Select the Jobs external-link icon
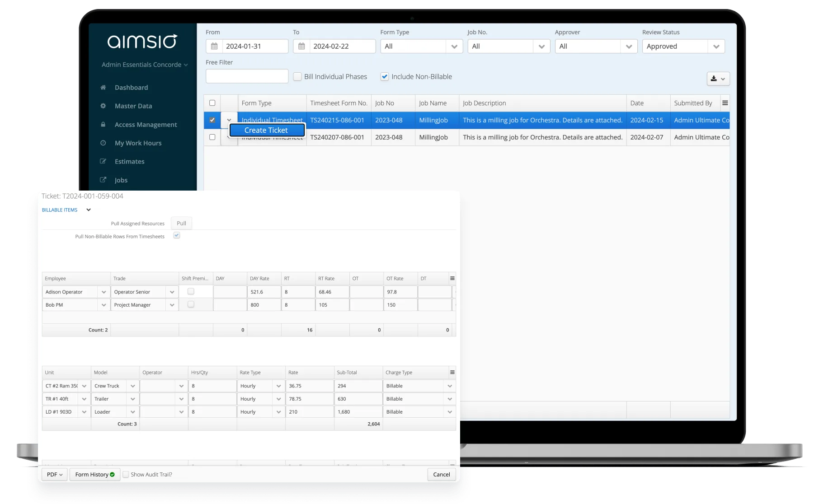Viewport: 819px width, 504px height. point(103,180)
